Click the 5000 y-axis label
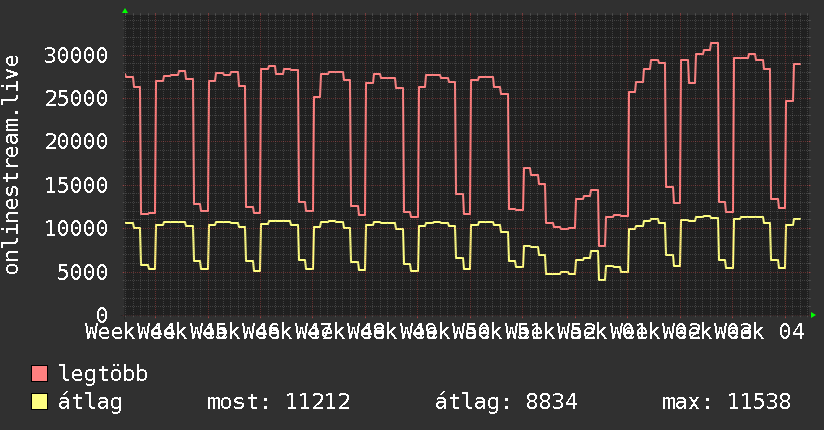Viewport: 824px width, 430px height. (x=83, y=272)
